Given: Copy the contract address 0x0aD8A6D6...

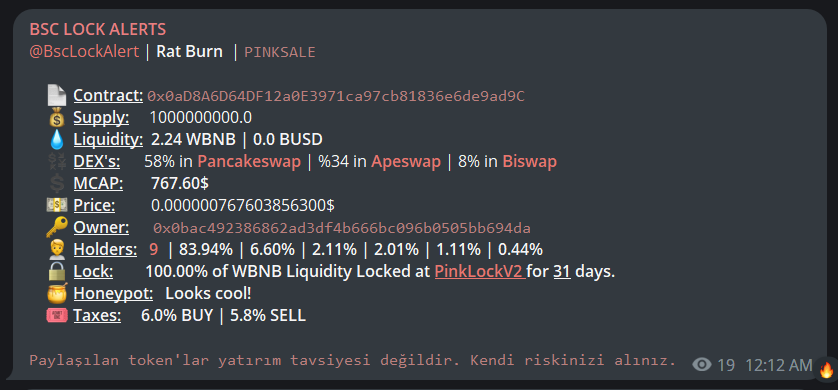Looking at the screenshot, I should tap(336, 96).
